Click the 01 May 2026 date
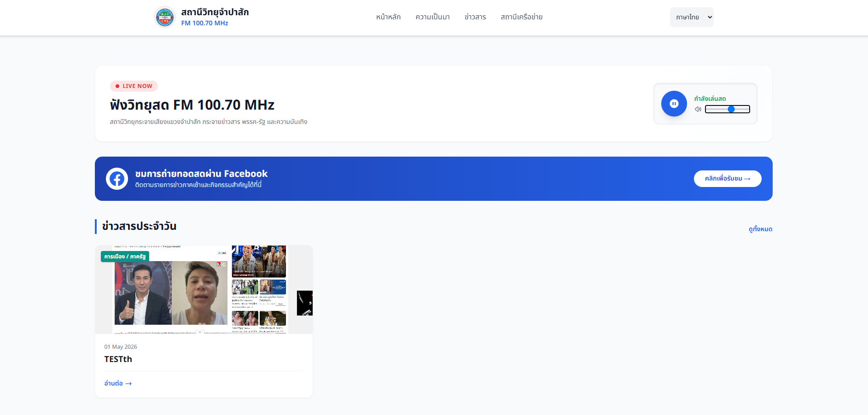The width and height of the screenshot is (868, 415). pos(121,347)
